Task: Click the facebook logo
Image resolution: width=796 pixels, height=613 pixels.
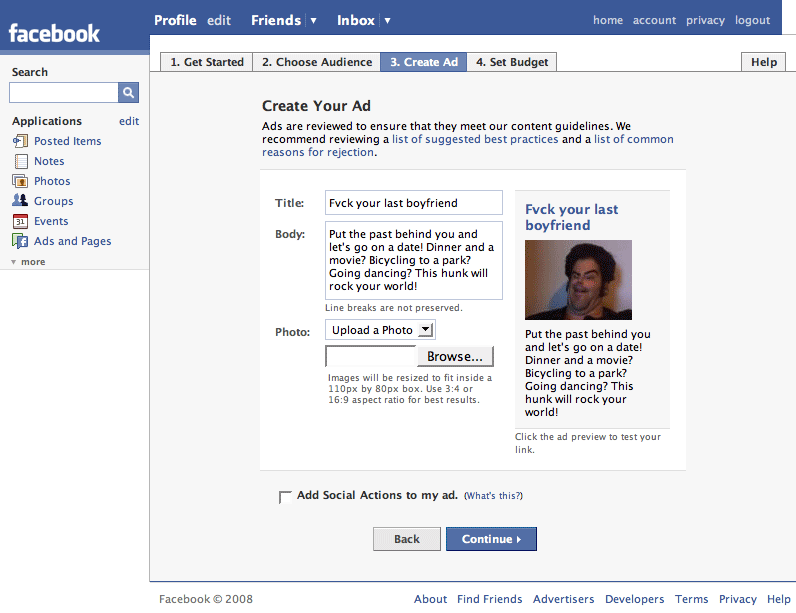Action: (54, 33)
